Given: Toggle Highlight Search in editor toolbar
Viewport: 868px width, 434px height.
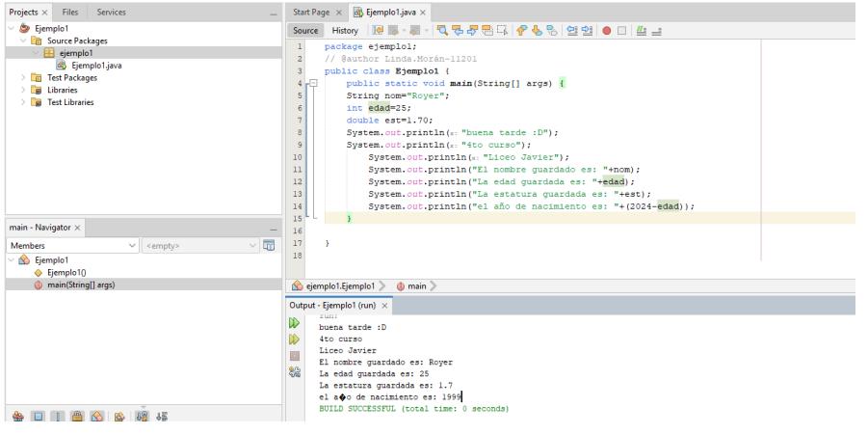Looking at the screenshot, I should click(487, 31).
